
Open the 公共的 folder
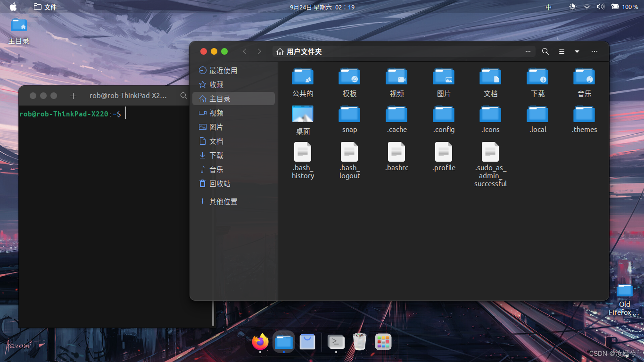[x=303, y=82]
